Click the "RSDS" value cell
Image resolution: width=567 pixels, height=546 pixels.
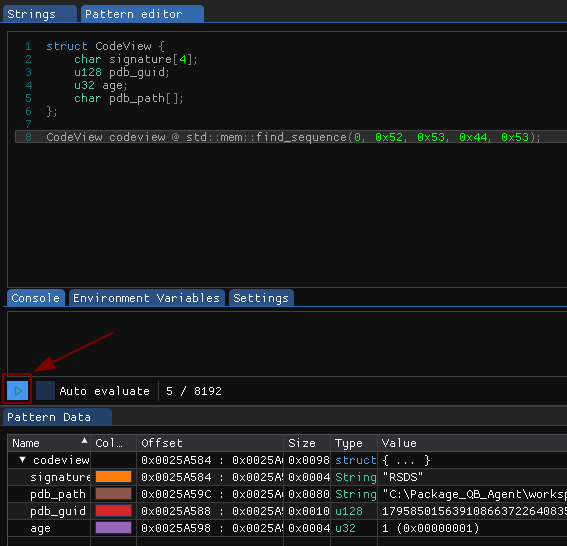pyautogui.click(x=402, y=477)
